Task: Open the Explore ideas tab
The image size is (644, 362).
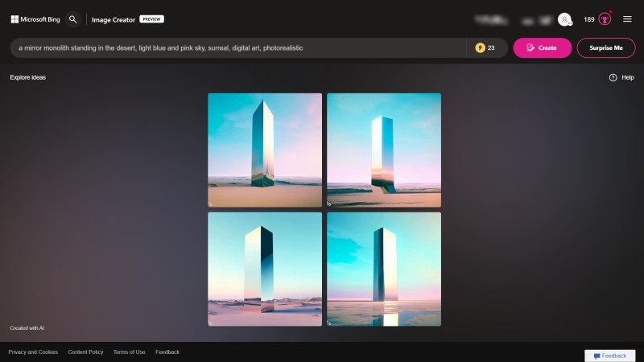Action: [x=28, y=77]
